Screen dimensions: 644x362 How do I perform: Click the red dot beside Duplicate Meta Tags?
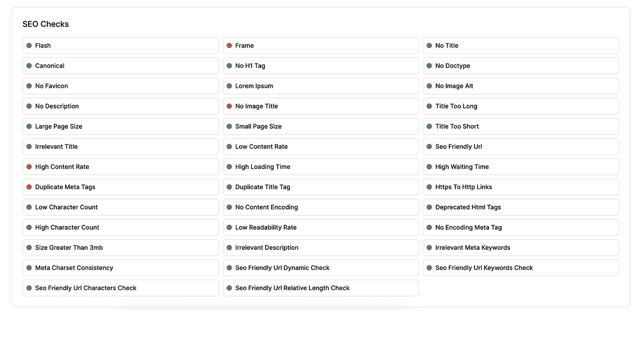29,187
